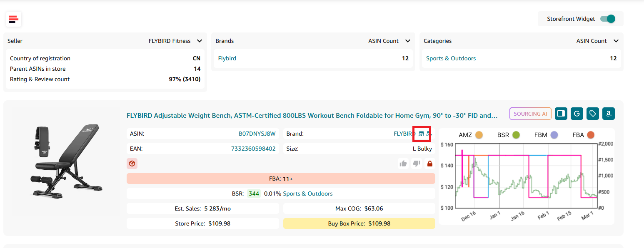Click the Google search icon
The width and height of the screenshot is (644, 248).
577,113
